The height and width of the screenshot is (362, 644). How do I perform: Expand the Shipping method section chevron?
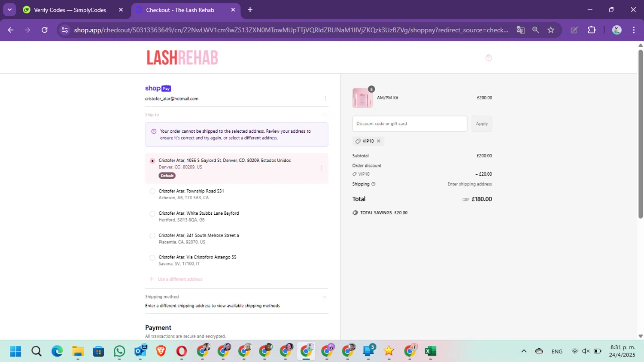325,297
